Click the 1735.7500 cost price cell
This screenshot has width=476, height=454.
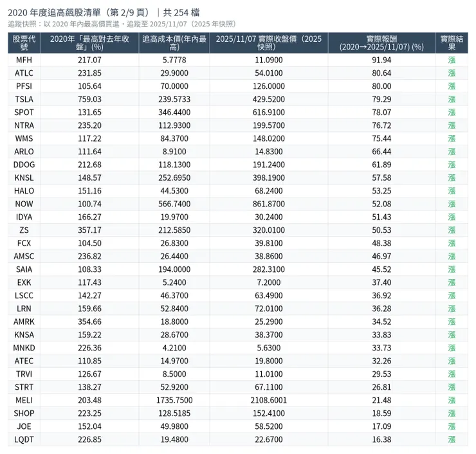174,400
